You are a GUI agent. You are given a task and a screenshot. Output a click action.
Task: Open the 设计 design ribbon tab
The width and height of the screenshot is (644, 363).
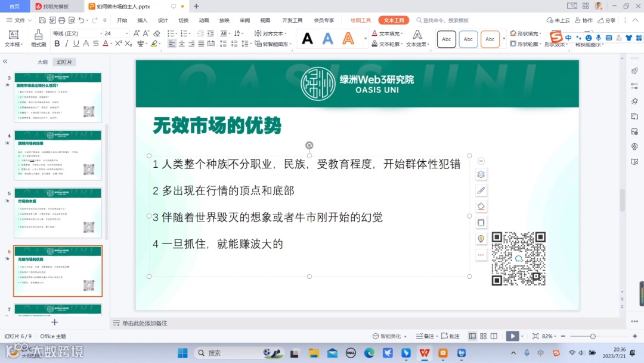(x=163, y=20)
